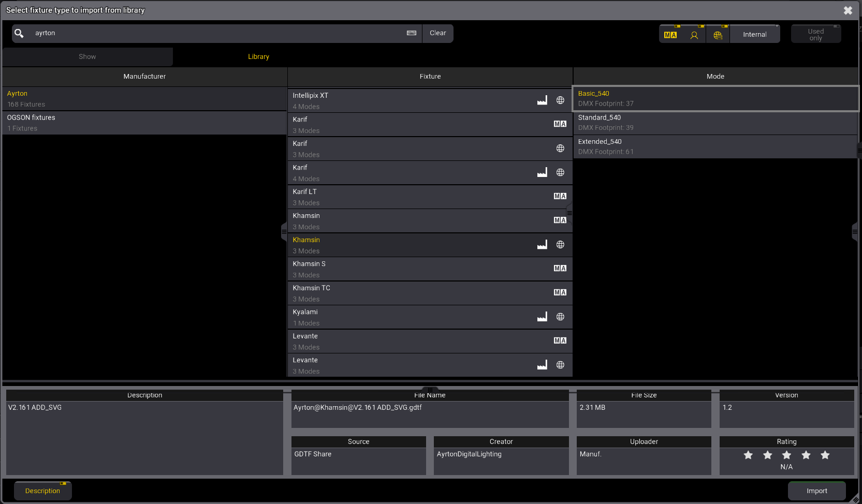Click the globe icon on Intellipix XT row
Viewport: 862px width, 504px height.
click(x=560, y=100)
